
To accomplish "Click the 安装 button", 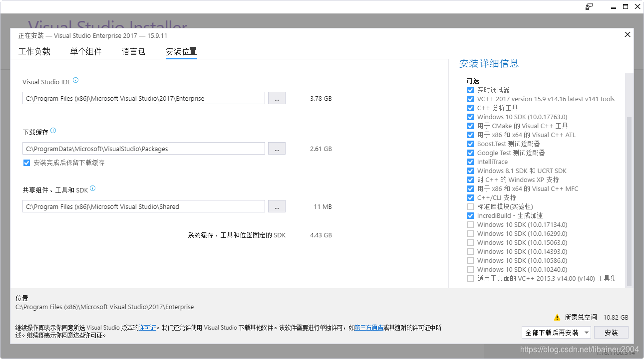I will coord(611,333).
